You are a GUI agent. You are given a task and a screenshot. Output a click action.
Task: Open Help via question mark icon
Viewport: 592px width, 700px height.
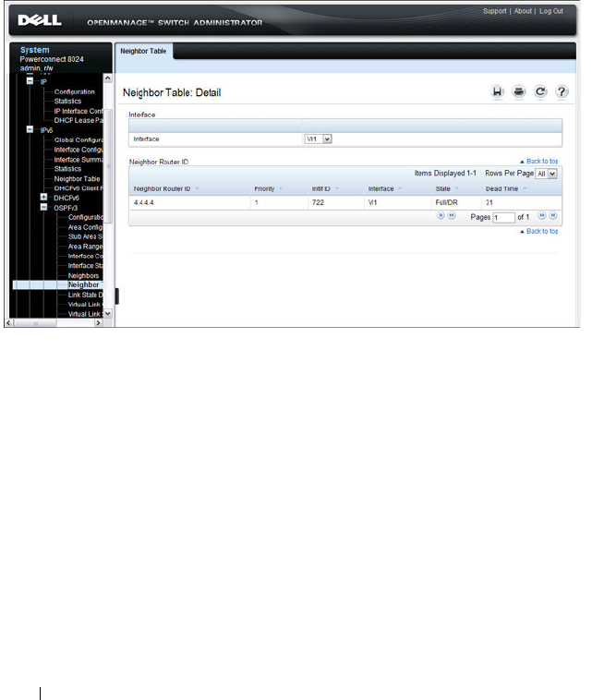pos(562,91)
